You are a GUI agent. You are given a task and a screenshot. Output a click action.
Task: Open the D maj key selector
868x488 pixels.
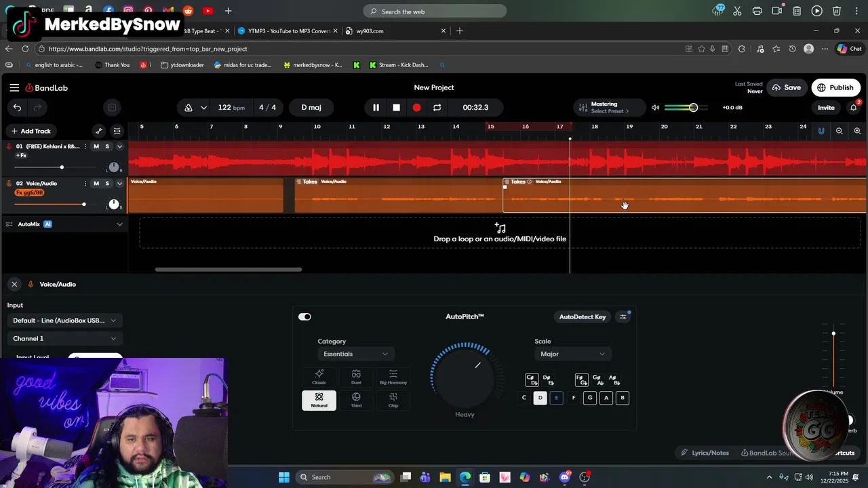point(311,107)
